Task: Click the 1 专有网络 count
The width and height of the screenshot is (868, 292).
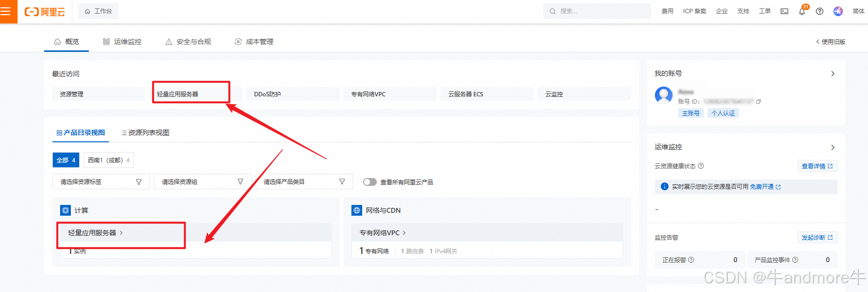Action: point(374,251)
